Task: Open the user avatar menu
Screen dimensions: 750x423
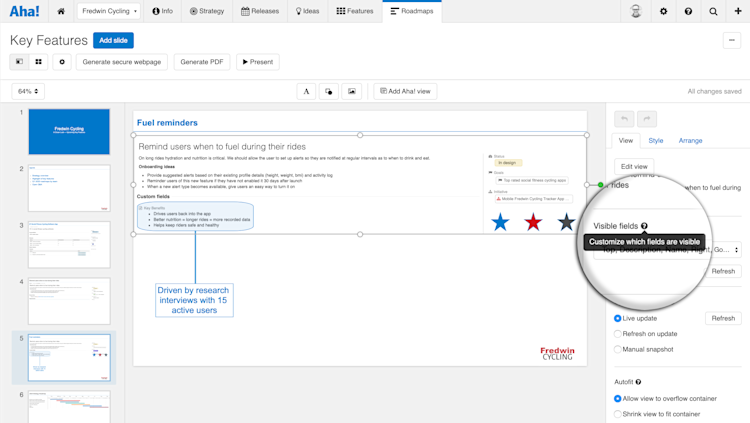Action: tap(636, 11)
